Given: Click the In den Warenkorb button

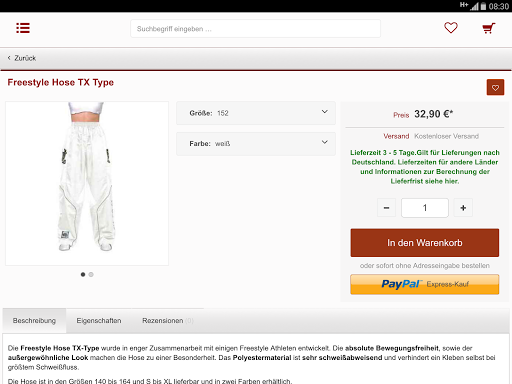Looking at the screenshot, I should click(x=425, y=243).
